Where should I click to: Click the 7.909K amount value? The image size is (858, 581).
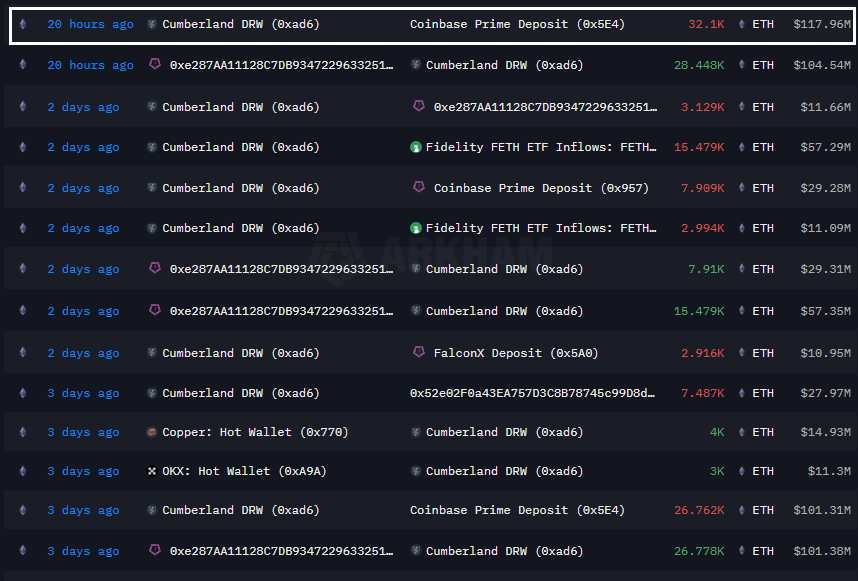click(x=703, y=188)
